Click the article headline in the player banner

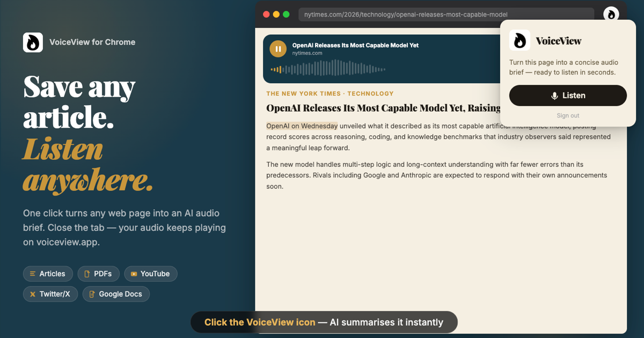pyautogui.click(x=356, y=45)
